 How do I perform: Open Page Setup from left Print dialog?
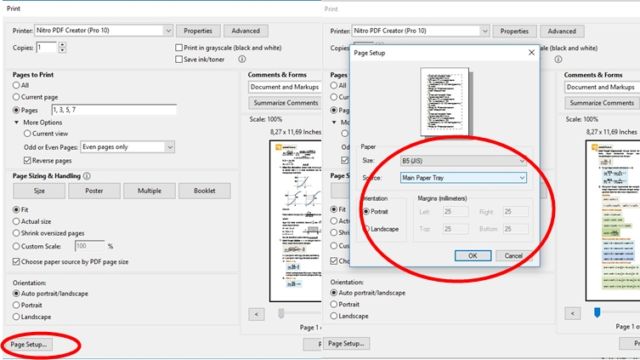pyautogui.click(x=29, y=344)
